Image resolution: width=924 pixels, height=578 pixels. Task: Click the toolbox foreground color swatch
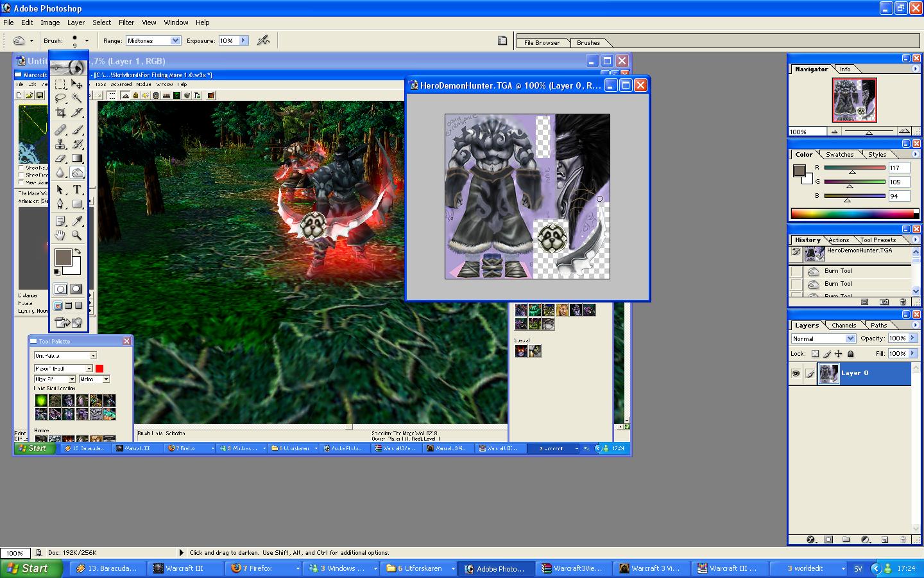pyautogui.click(x=62, y=257)
